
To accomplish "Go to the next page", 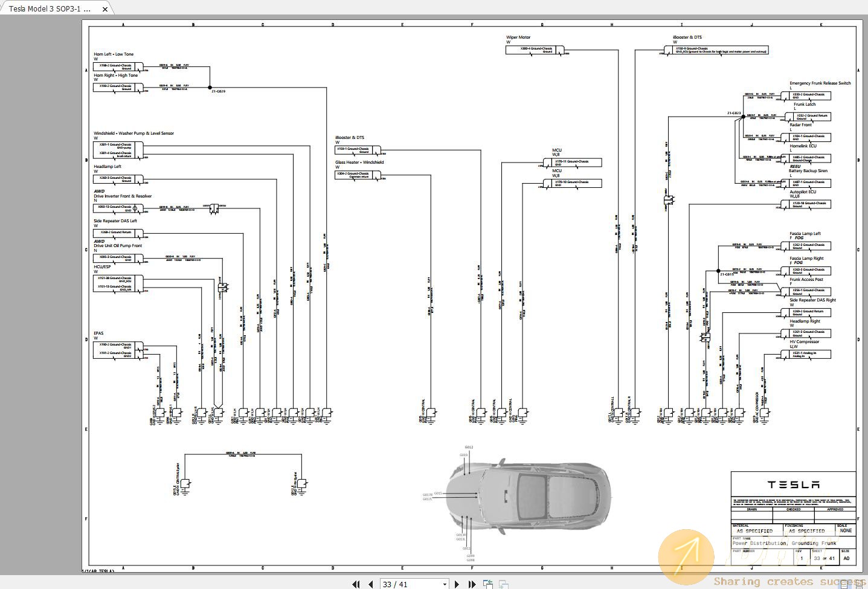I will pos(457,584).
